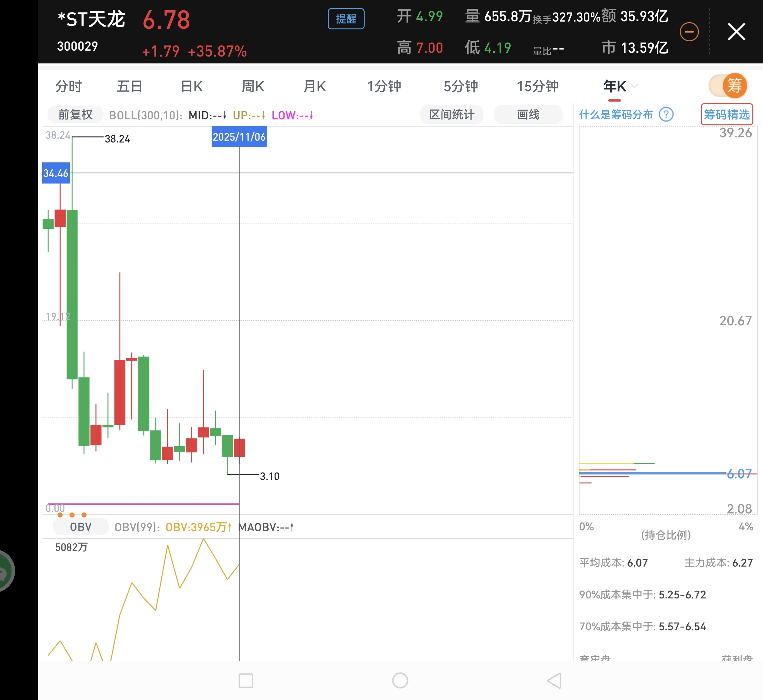Open 区间统计 range statistics

[x=452, y=115]
